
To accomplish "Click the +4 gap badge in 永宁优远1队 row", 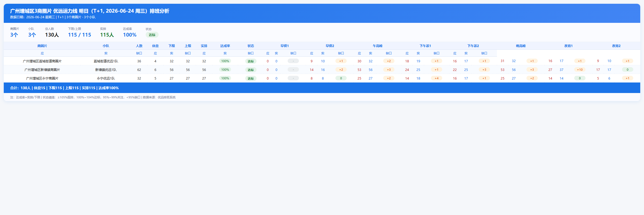I will [x=437, y=78].
